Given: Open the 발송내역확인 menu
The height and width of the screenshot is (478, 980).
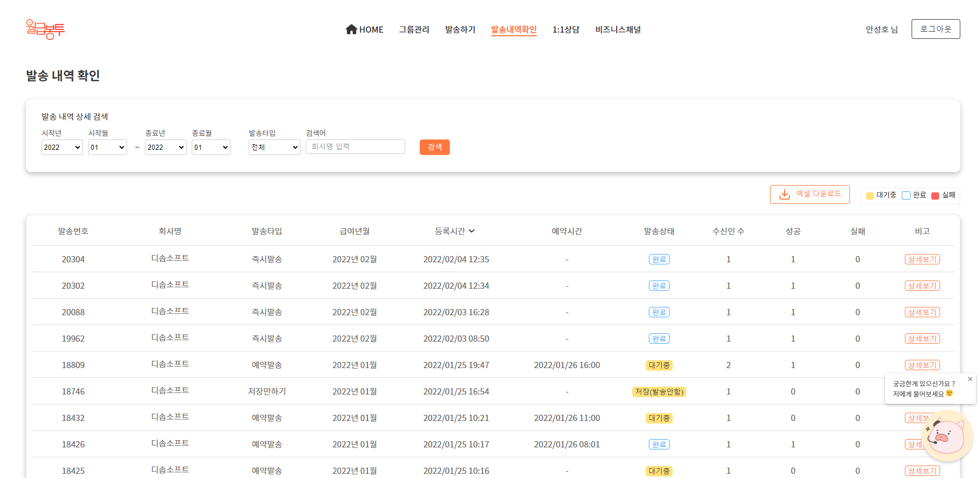Looking at the screenshot, I should point(514,30).
